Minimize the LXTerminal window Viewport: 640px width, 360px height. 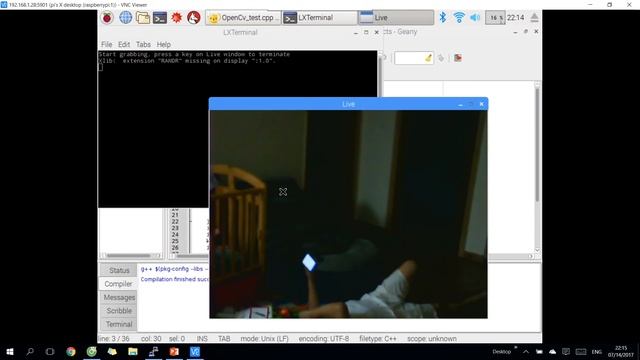coord(356,32)
